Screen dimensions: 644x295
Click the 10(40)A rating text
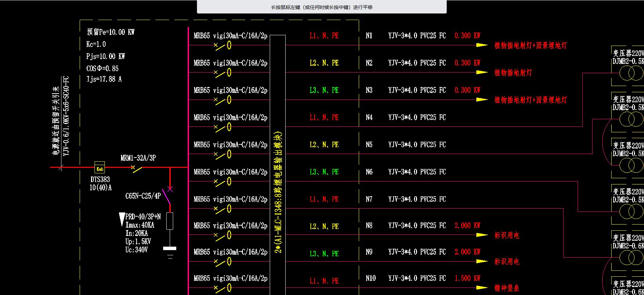point(100,188)
